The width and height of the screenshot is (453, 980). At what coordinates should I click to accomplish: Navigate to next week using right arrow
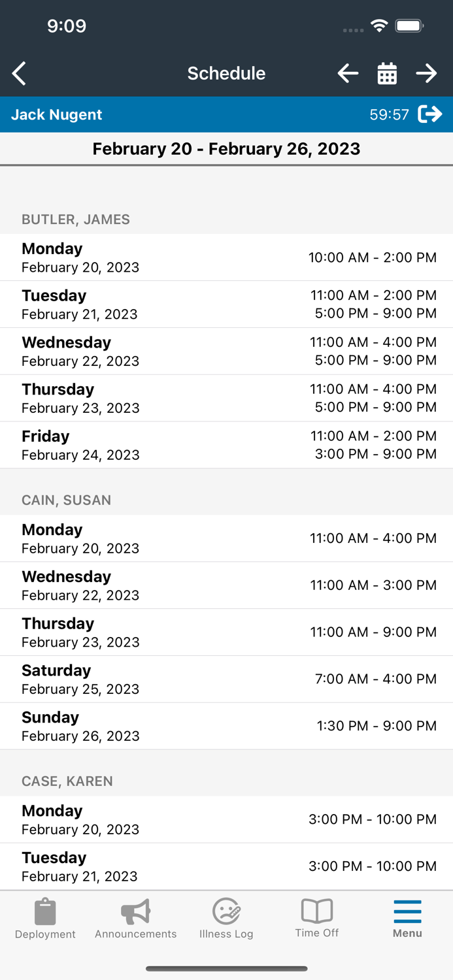coord(426,73)
